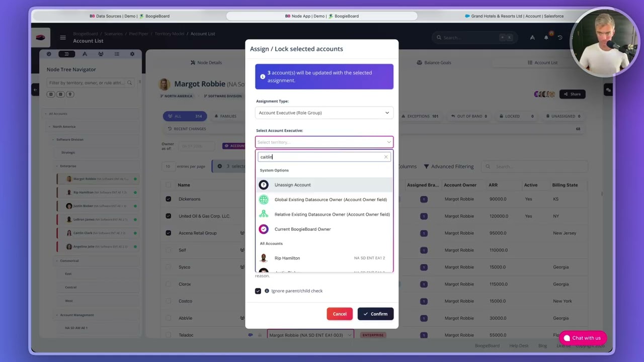Uncheck the Ascena Retail Group checkbox
This screenshot has height=362, width=644.
tap(168, 233)
